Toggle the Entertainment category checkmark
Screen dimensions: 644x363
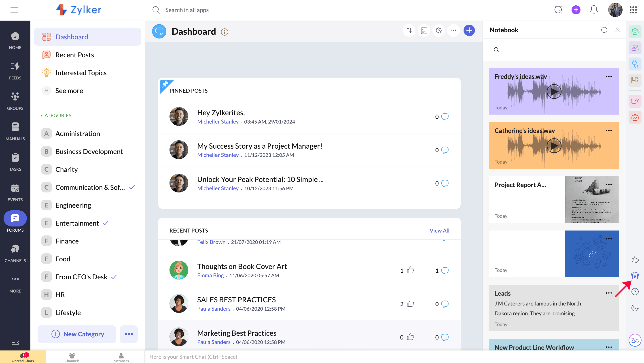[106, 223]
